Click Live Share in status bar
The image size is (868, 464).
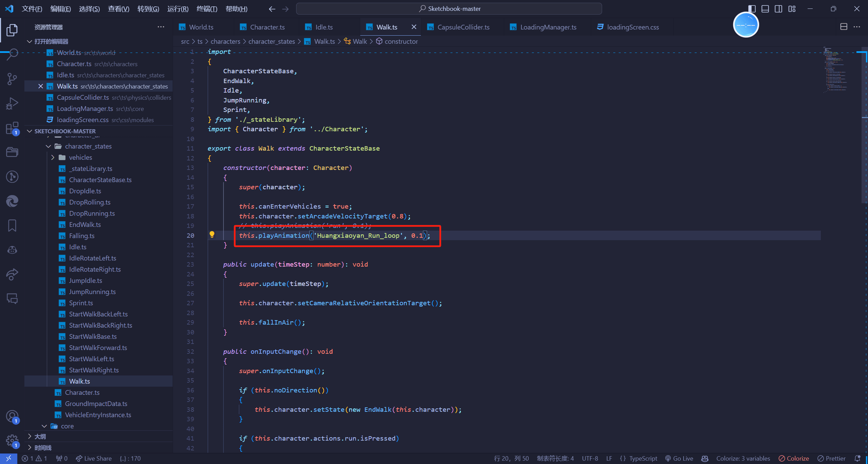click(x=94, y=458)
